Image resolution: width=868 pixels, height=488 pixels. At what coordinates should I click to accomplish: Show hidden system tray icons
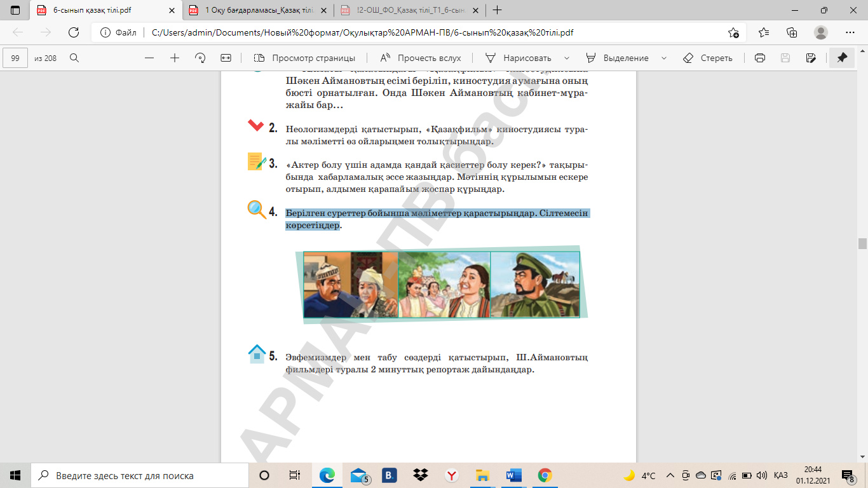(670, 475)
